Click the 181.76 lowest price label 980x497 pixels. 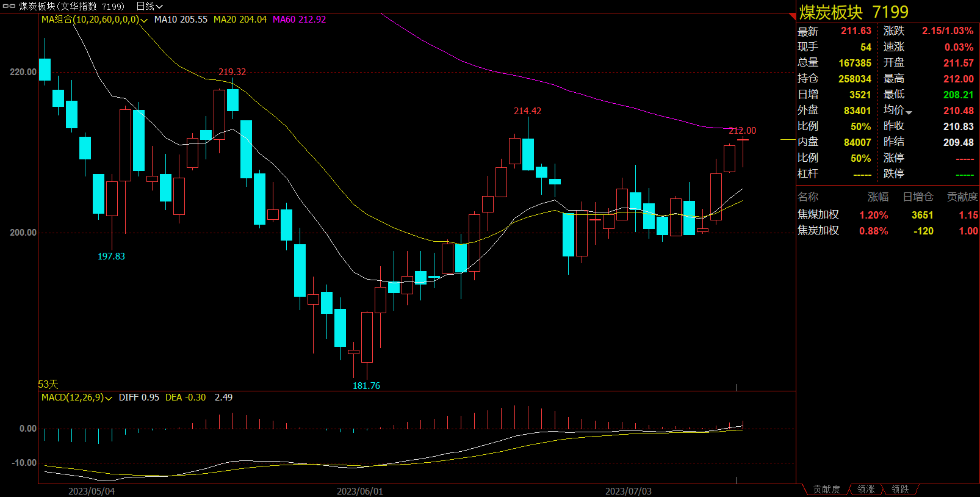tap(366, 386)
